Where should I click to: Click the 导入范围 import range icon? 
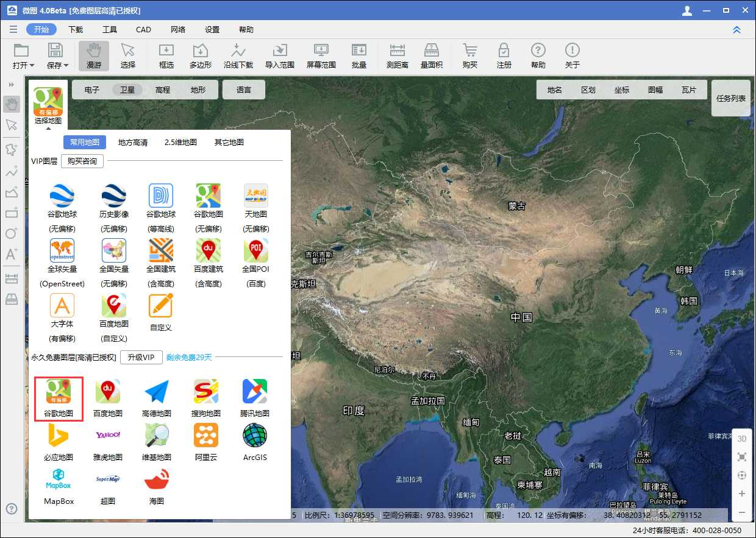click(x=280, y=56)
